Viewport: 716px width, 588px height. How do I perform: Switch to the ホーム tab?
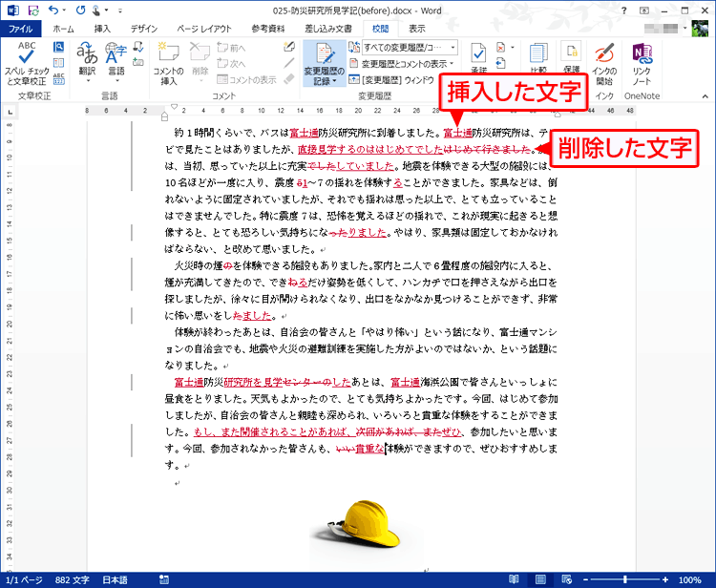[x=63, y=29]
